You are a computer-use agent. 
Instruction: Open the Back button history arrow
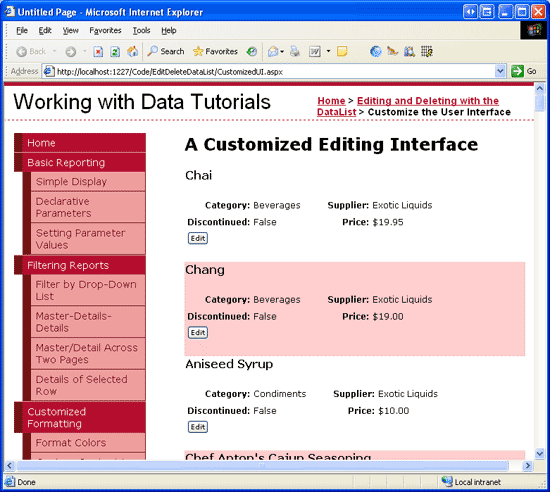pyautogui.click(x=54, y=52)
